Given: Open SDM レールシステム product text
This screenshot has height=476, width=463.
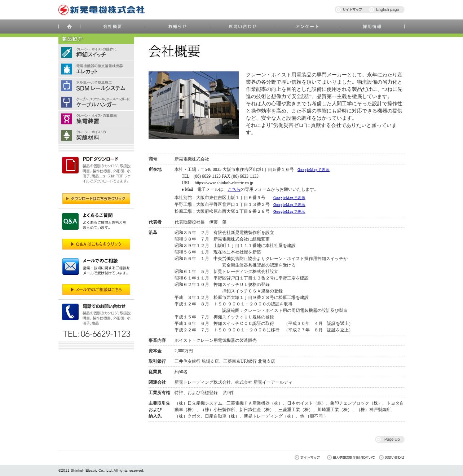Looking at the screenshot, I should tap(101, 88).
